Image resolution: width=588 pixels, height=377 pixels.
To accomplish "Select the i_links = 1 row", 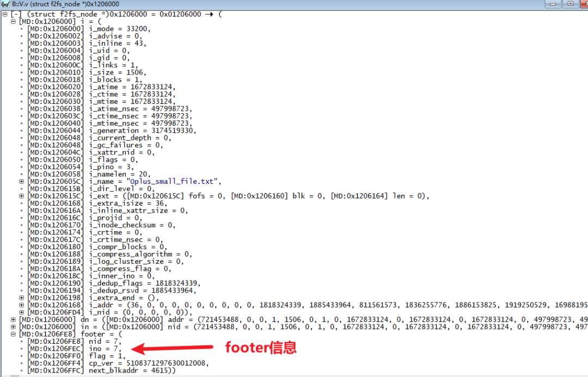I will 83,65.
